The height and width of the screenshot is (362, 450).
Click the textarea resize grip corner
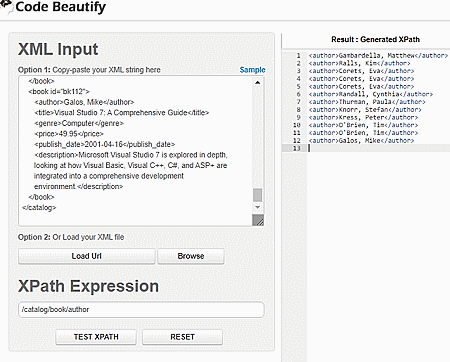coord(258,220)
